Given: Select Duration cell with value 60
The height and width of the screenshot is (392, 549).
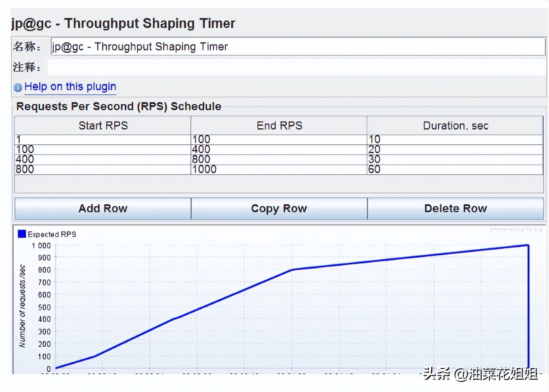Looking at the screenshot, I should [x=455, y=169].
